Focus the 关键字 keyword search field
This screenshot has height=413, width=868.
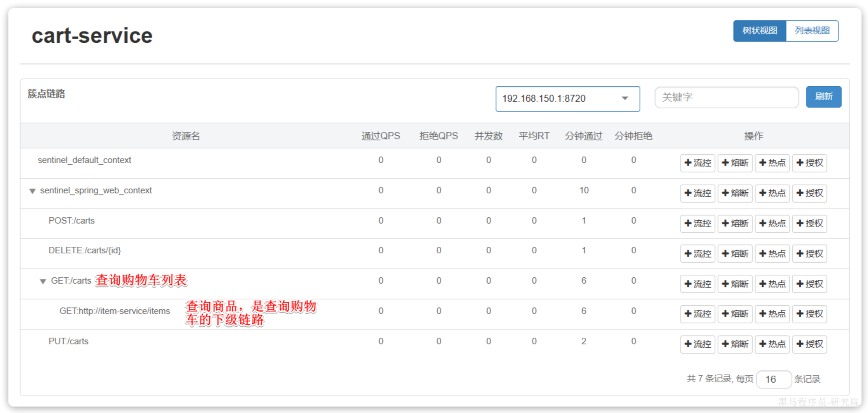(726, 97)
